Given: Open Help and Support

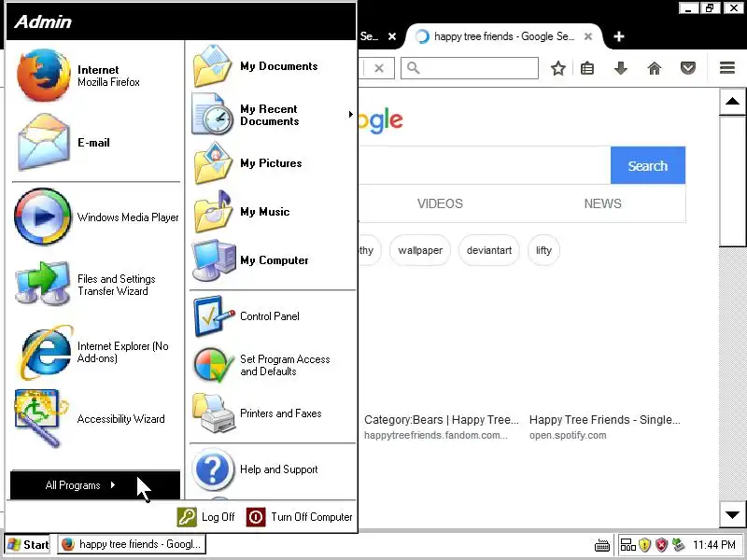Looking at the screenshot, I should tap(272, 469).
